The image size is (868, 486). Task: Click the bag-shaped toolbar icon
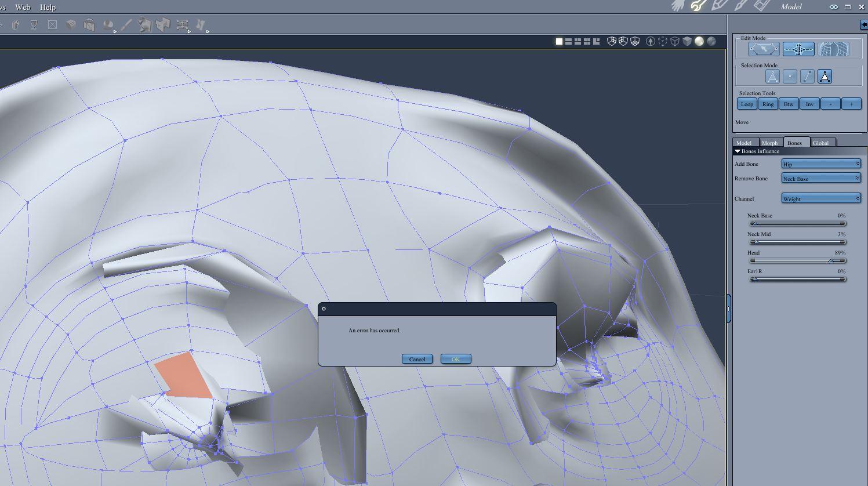(89, 25)
